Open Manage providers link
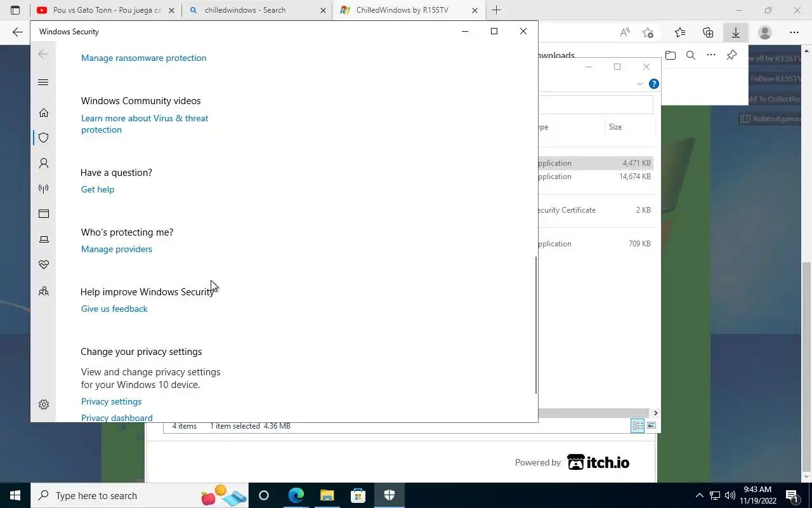The width and height of the screenshot is (812, 508). (x=117, y=249)
